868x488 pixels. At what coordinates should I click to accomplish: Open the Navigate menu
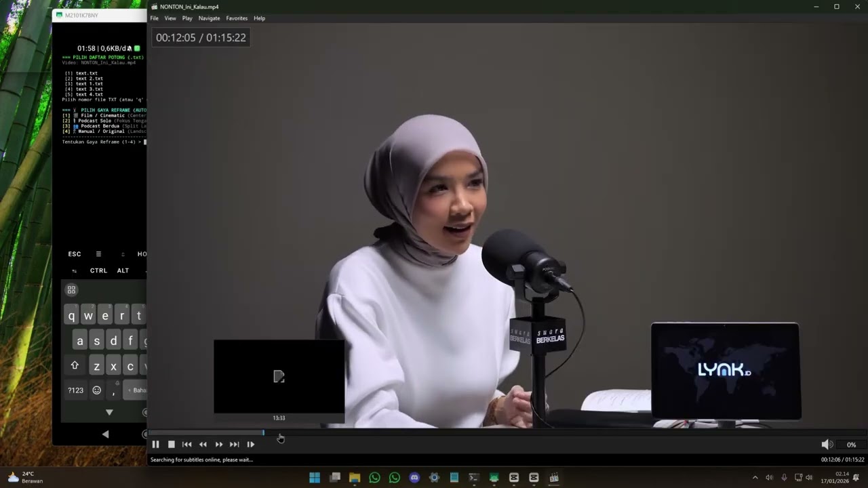[x=209, y=18]
